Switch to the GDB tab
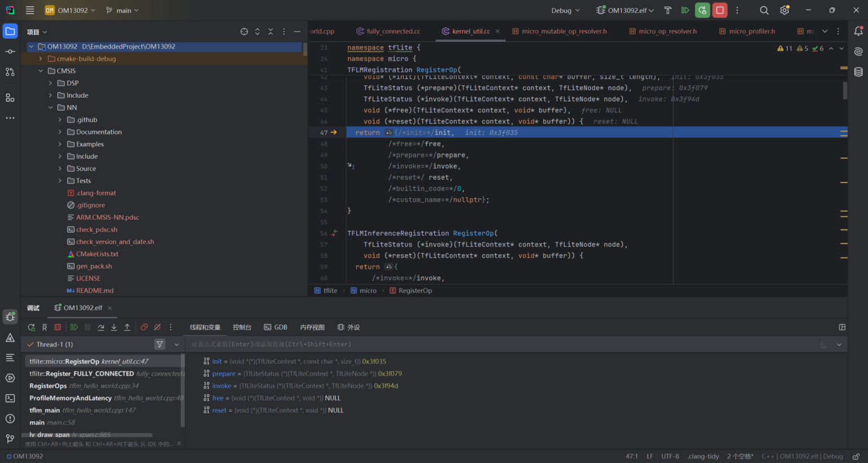 click(x=276, y=327)
